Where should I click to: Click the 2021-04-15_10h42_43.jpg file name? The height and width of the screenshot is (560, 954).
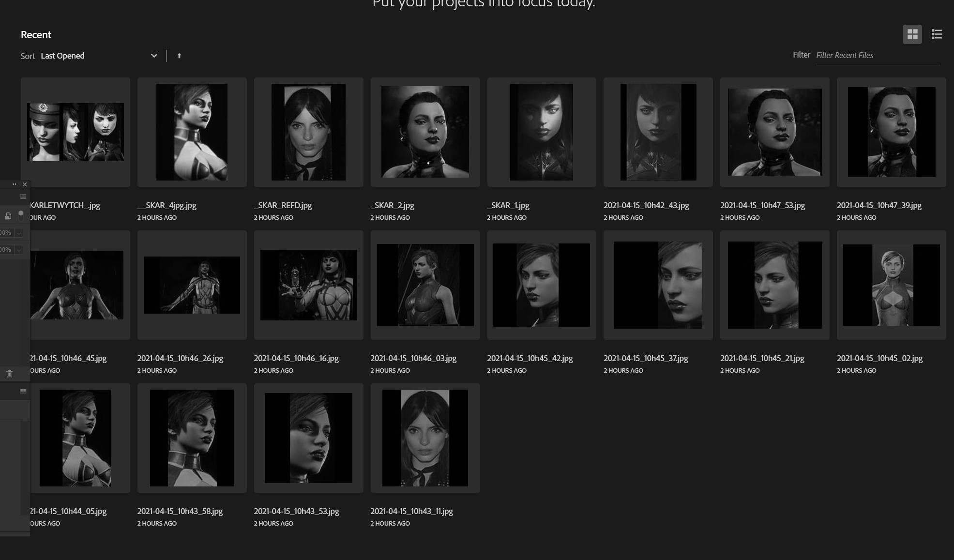point(647,205)
